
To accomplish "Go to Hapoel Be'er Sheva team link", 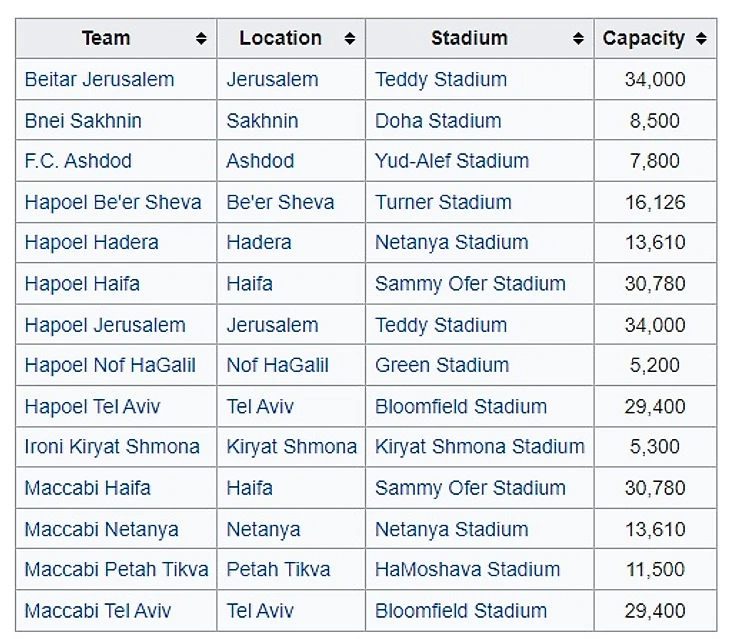I will (x=113, y=202).
